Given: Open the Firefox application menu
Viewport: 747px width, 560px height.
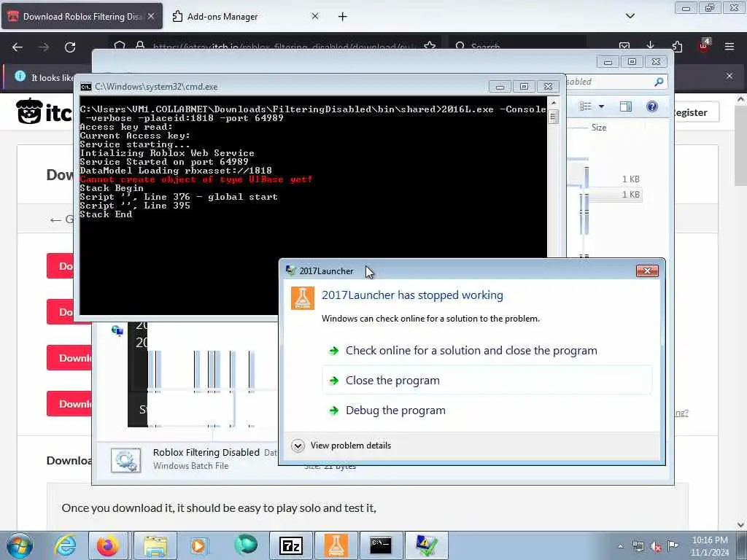Looking at the screenshot, I should click(729, 46).
